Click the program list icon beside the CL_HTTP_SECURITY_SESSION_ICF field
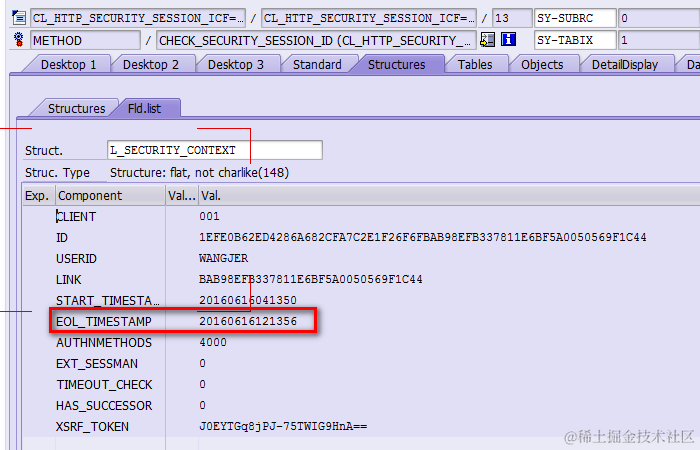Screen dimensions: 700x450 tap(19, 18)
